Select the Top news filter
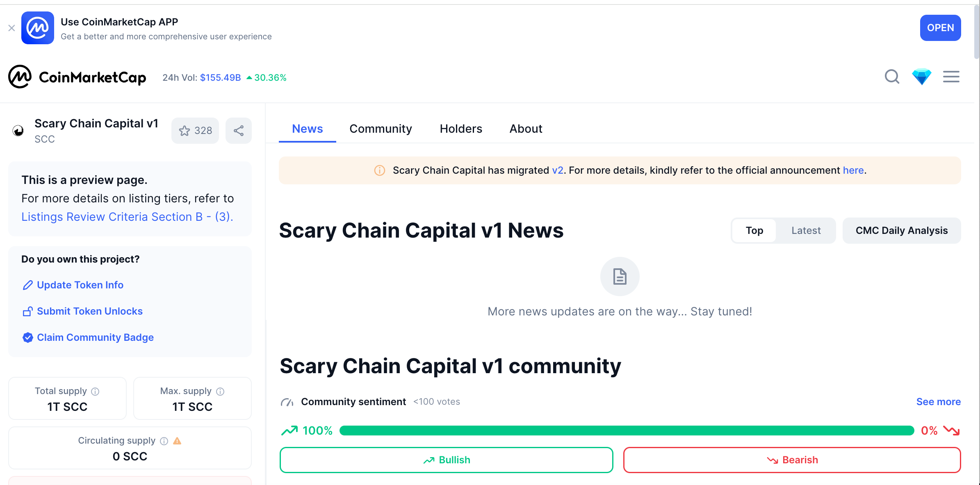The width and height of the screenshot is (980, 485). click(754, 231)
